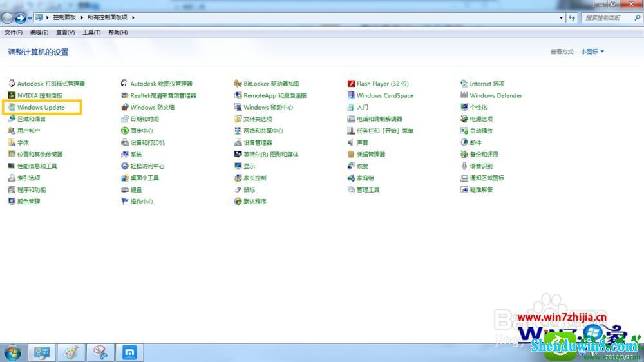The height and width of the screenshot is (362, 644).
Task: Open recent pages dropdown beside forward button
Action: click(30, 18)
